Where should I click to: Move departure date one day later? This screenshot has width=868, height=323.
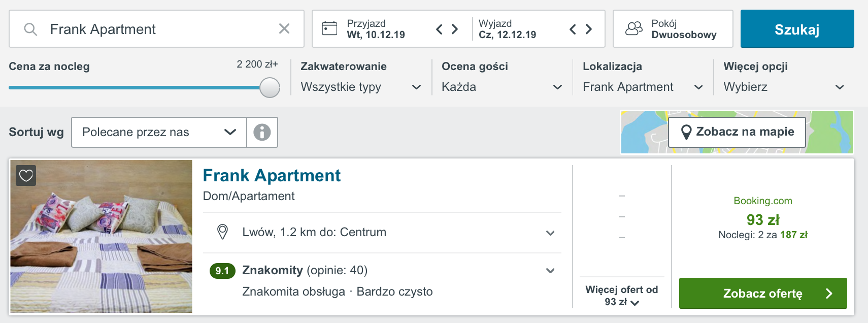[x=589, y=29]
